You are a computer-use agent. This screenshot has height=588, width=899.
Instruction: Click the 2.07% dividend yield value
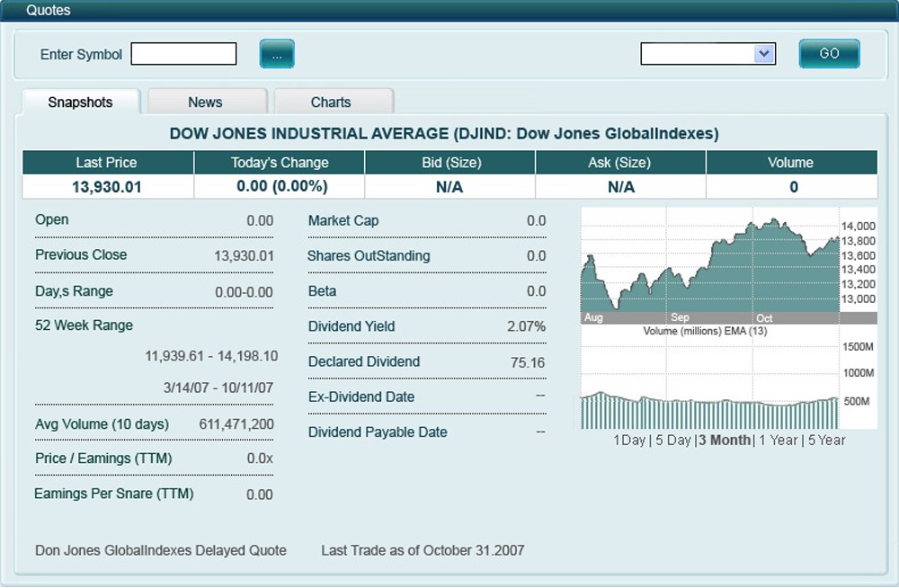(x=526, y=326)
